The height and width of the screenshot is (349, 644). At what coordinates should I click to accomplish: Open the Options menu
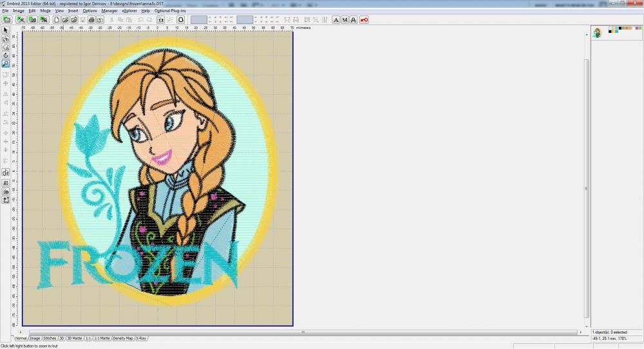pos(90,11)
